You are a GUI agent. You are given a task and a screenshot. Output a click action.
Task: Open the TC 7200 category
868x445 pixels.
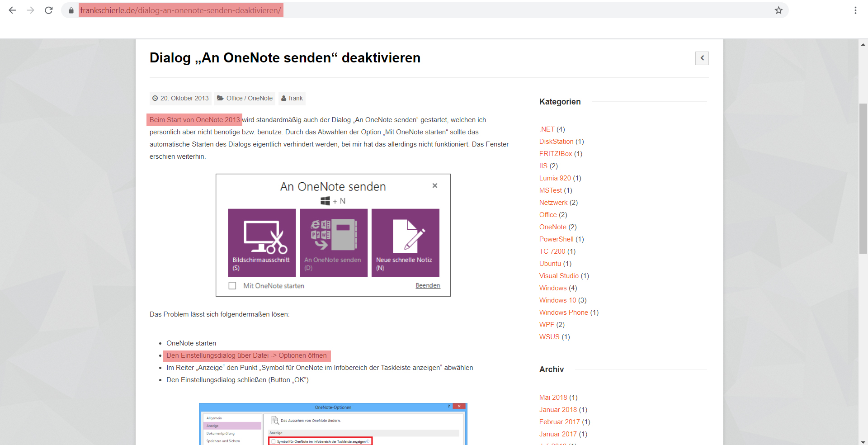552,251
